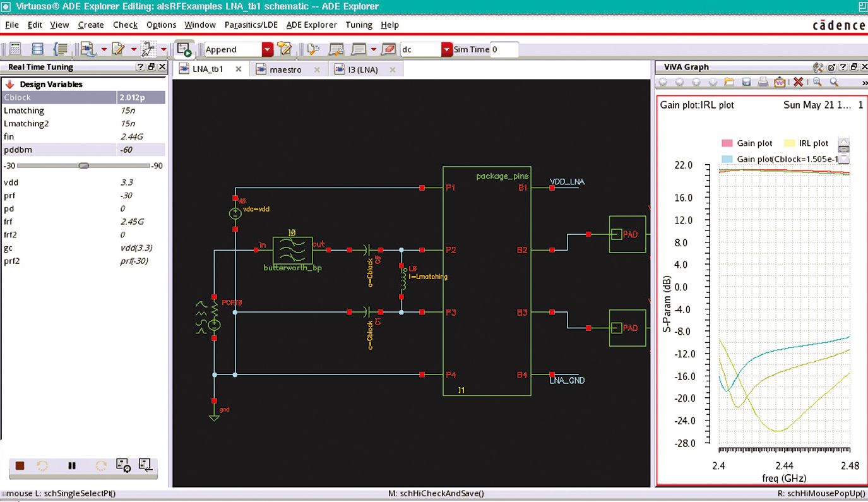Viewport: 868px width, 502px height.
Task: Open the ADE Explorer menu
Action: click(311, 25)
